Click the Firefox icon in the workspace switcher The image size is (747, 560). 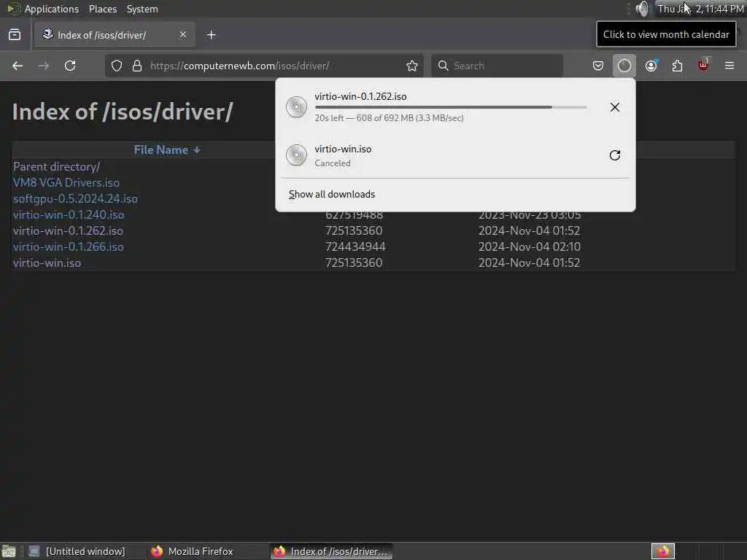click(x=662, y=551)
